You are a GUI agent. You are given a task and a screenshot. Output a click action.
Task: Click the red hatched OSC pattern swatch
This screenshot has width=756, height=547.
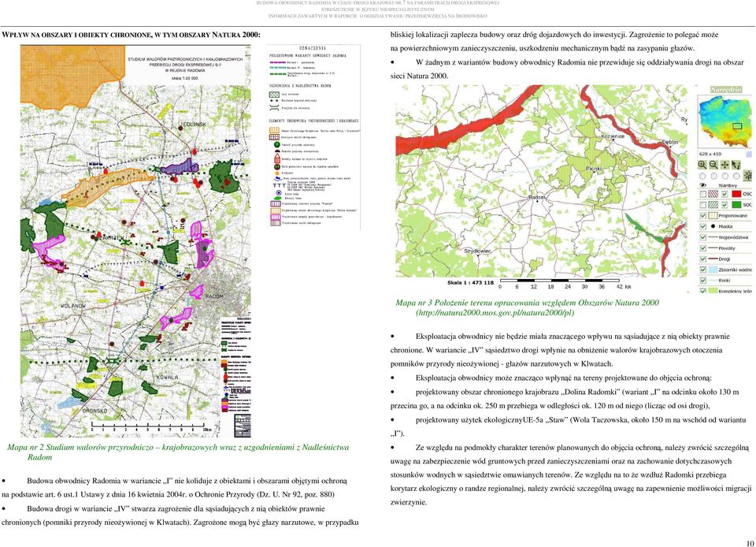click(713, 194)
